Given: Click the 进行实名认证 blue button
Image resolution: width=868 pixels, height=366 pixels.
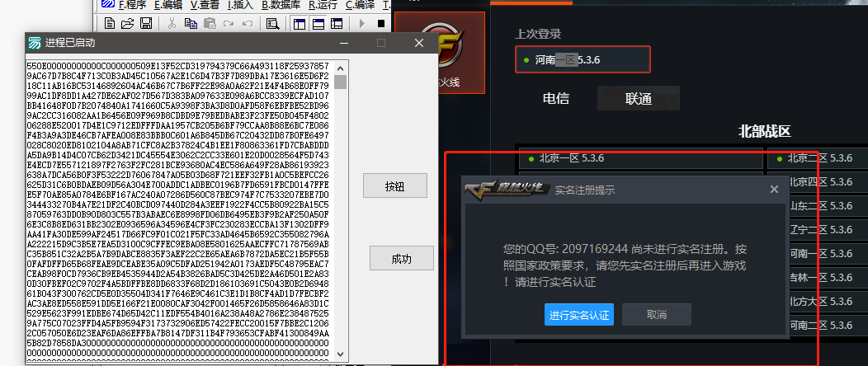Looking at the screenshot, I should pos(579,315).
